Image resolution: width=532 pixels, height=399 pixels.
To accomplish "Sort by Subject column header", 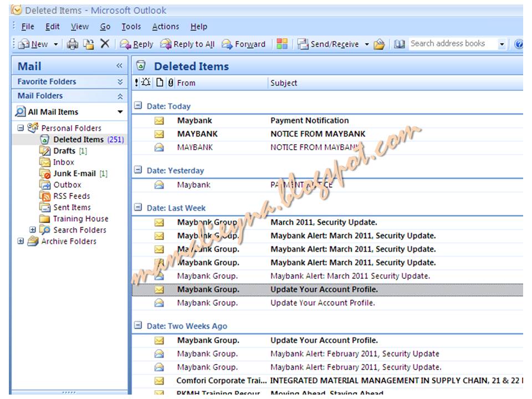I will tap(396, 83).
